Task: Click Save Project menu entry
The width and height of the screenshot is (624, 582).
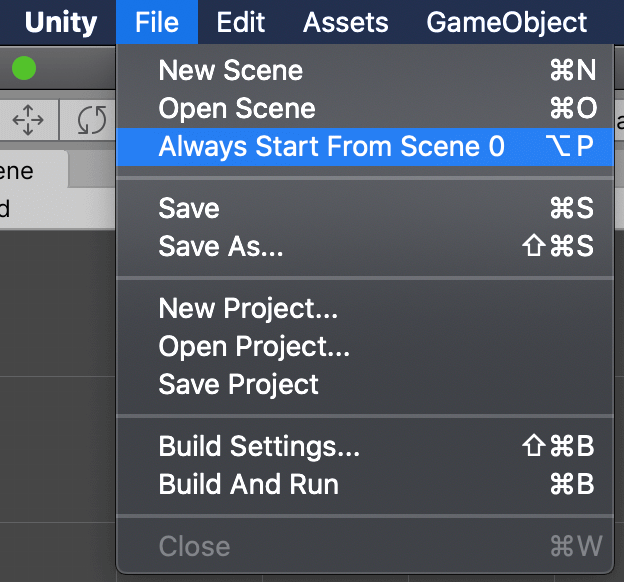Action: (365, 385)
